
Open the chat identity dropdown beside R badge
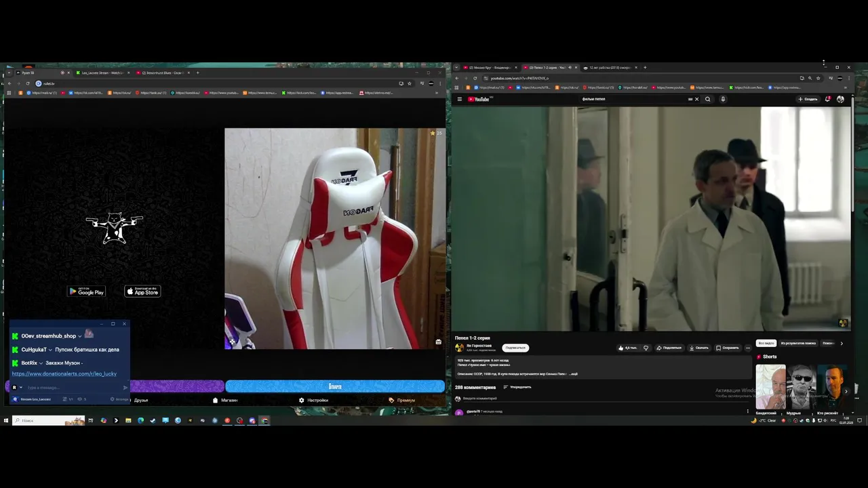pyautogui.click(x=21, y=388)
